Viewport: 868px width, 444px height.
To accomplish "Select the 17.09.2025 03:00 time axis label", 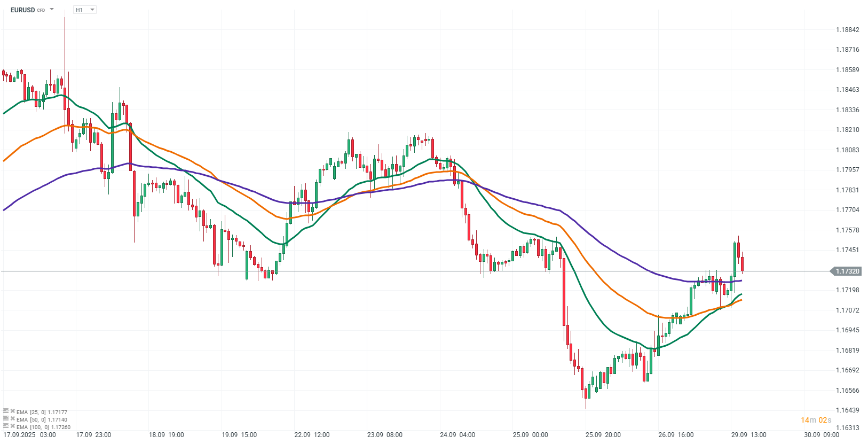I will pos(30,435).
